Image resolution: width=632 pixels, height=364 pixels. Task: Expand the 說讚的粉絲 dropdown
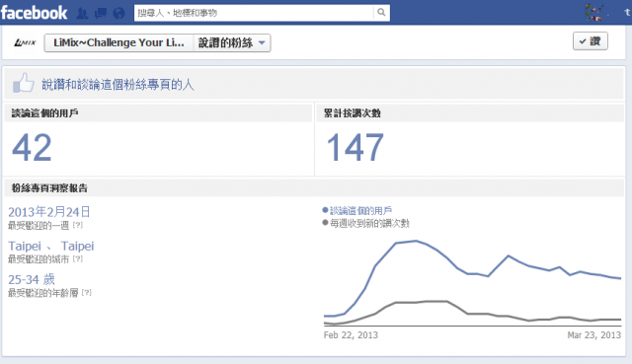232,42
